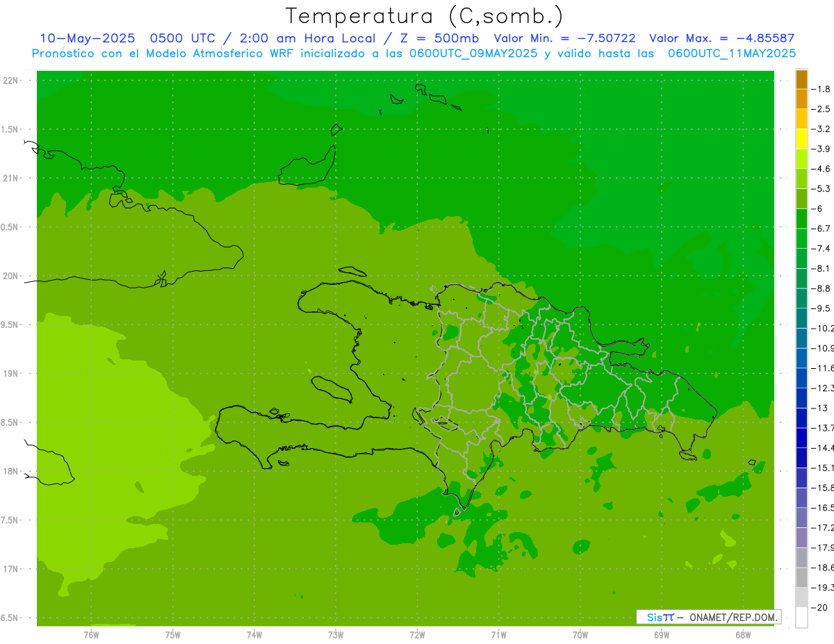Click the "Valor Max. = -4.85587" readout

pyautogui.click(x=721, y=38)
